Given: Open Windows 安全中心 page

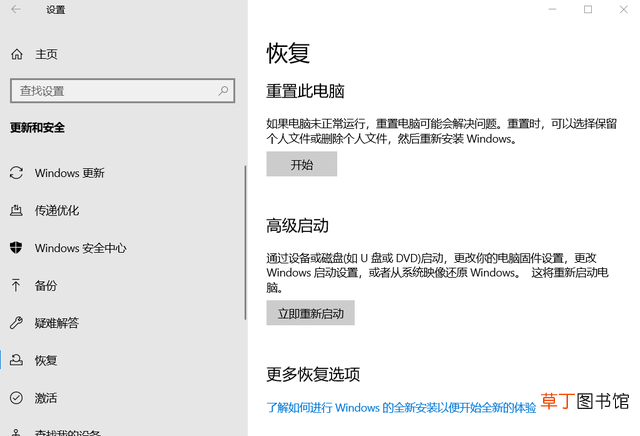Looking at the screenshot, I should (x=80, y=248).
